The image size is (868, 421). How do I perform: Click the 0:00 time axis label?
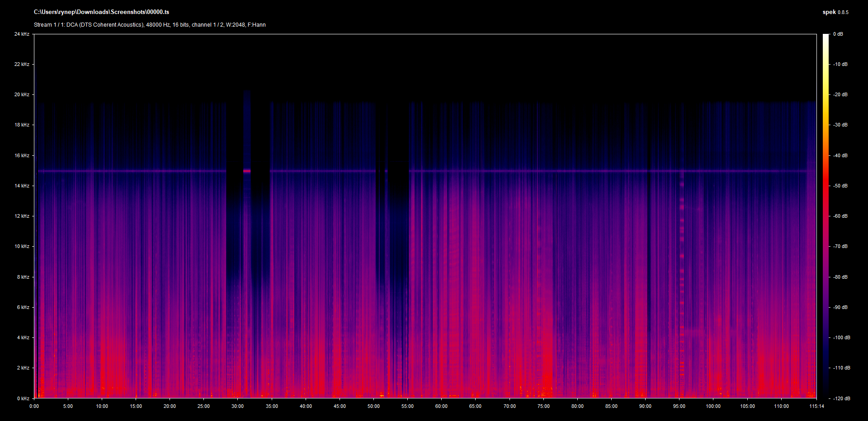(34, 406)
